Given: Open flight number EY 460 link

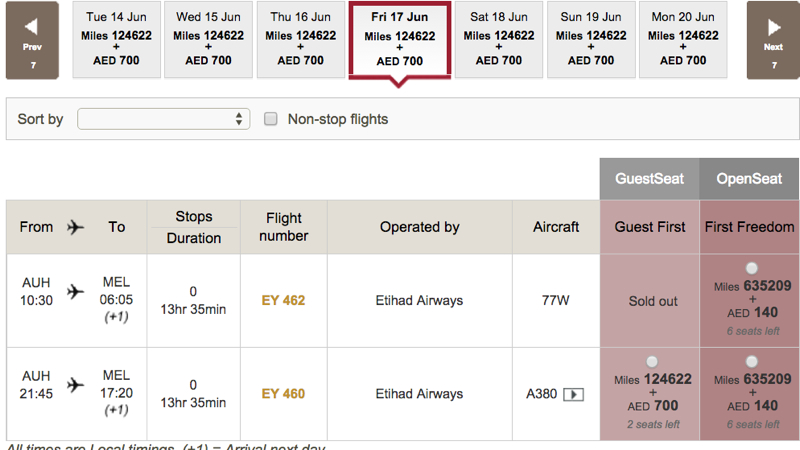Looking at the screenshot, I should pos(283,394).
